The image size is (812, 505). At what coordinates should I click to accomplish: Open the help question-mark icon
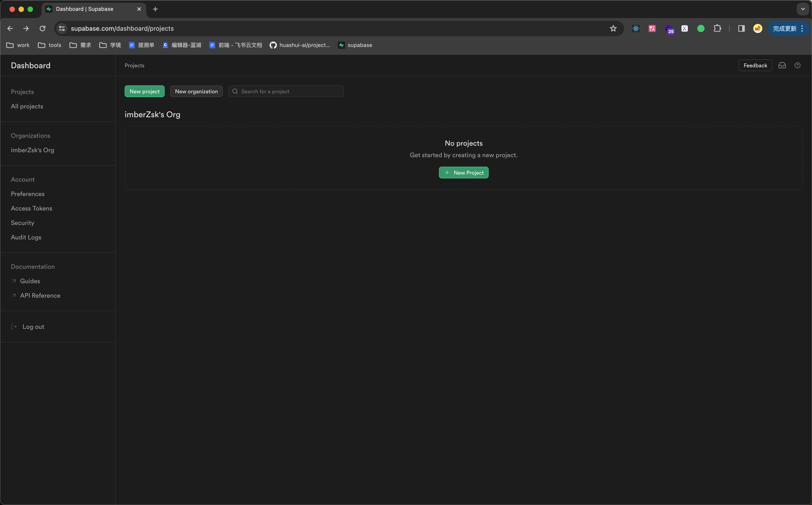point(797,65)
